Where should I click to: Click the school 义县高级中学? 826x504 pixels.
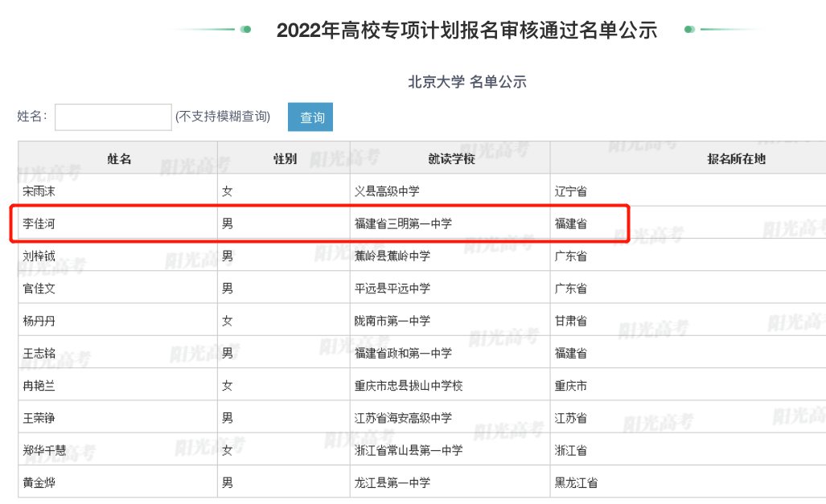tap(387, 191)
